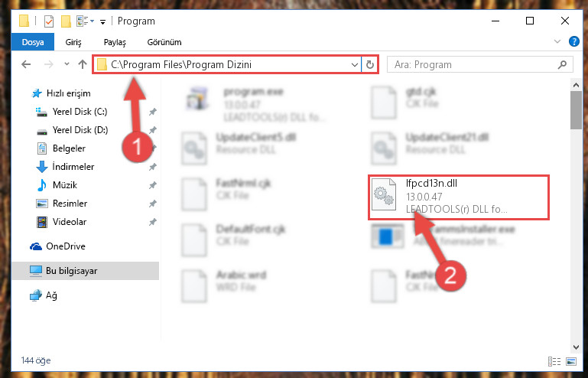Open İndirmeler in quick access
The width and height of the screenshot is (588, 378).
73,166
